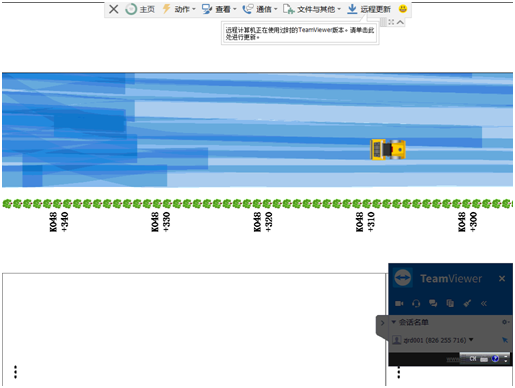Open the 通信 communication menu
This screenshot has height=388, width=515.
click(x=260, y=9)
